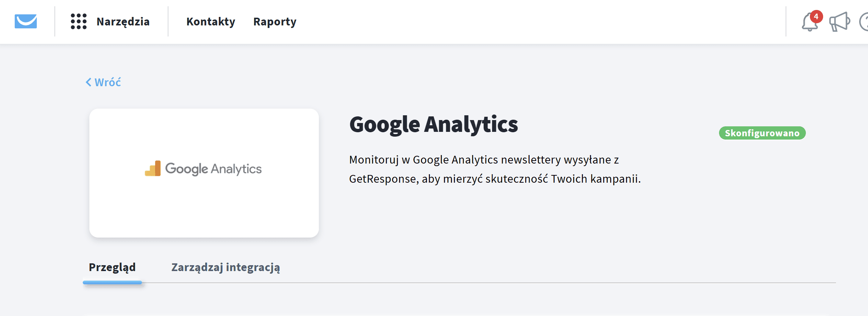Open the Google Analytics integration card thumbnail
The width and height of the screenshot is (868, 316).
pyautogui.click(x=204, y=172)
